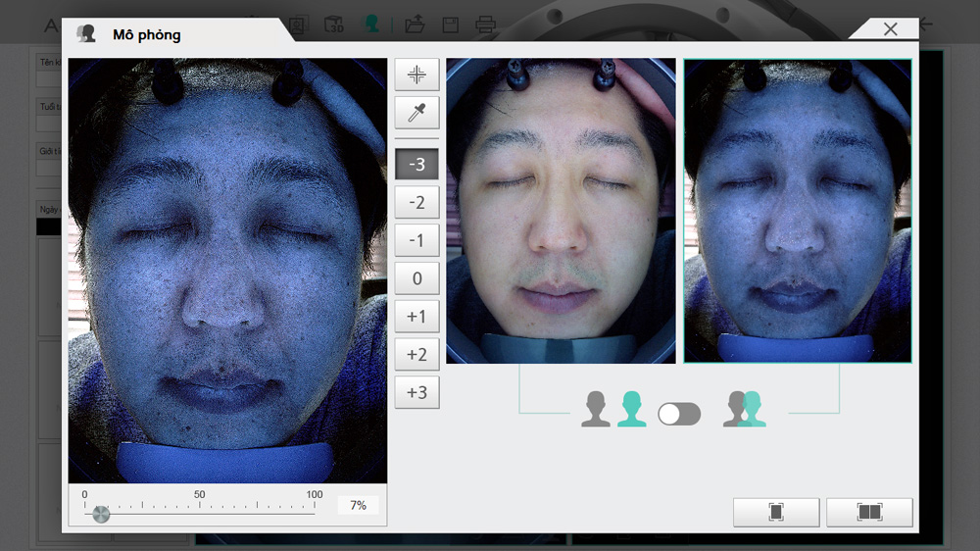Select the highlighted blue-tinted face thumbnail

coord(798,211)
